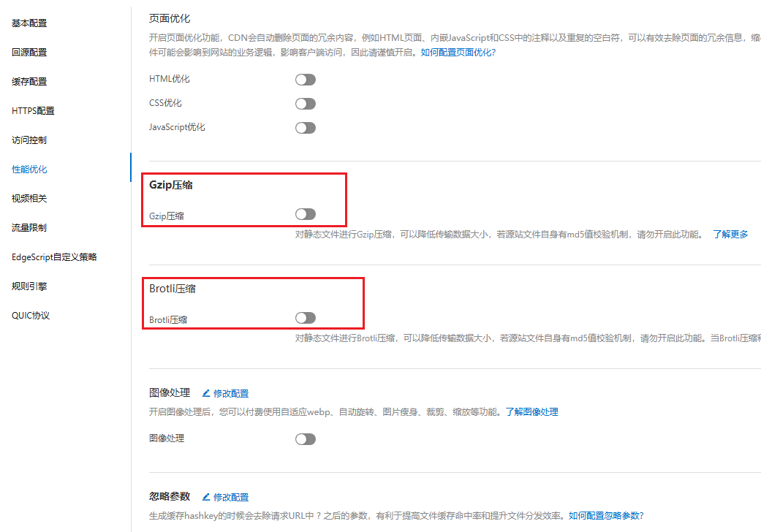Screen dimensions: 761x532
Task: Select the 视频相关 menu item
Action: coord(29,199)
